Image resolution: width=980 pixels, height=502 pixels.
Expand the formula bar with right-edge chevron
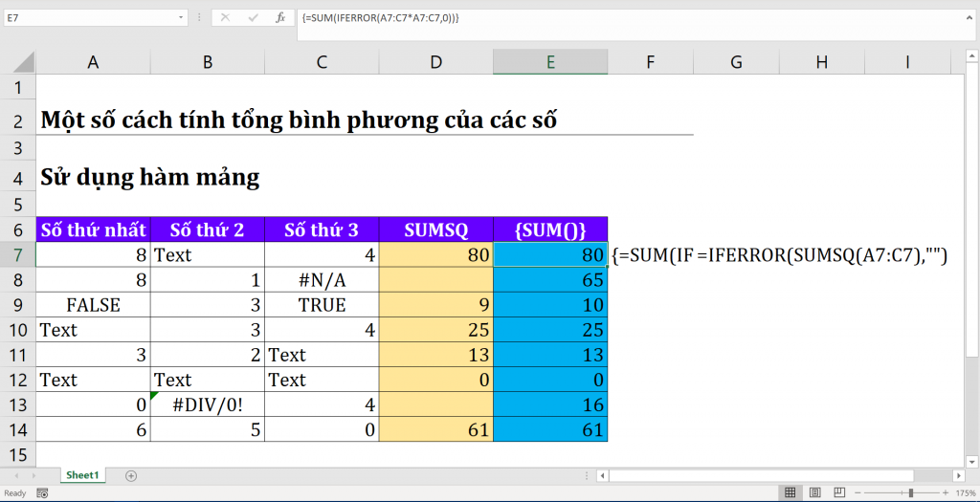click(969, 17)
